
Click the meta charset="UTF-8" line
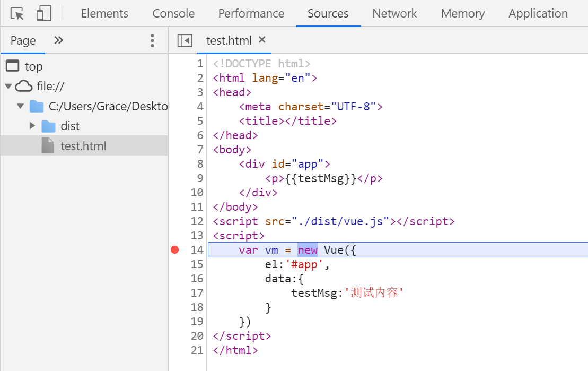point(311,107)
